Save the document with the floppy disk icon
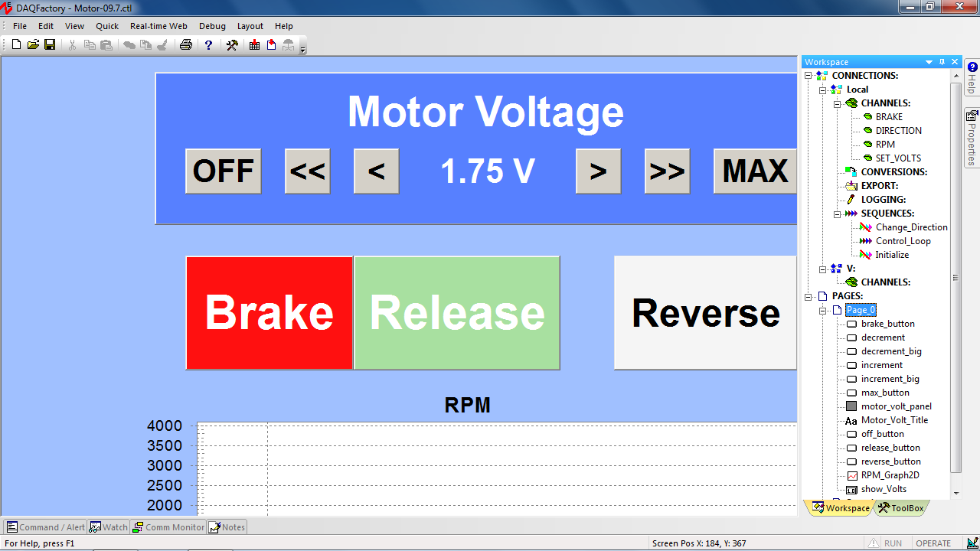The width and height of the screenshot is (980, 551). 50,45
